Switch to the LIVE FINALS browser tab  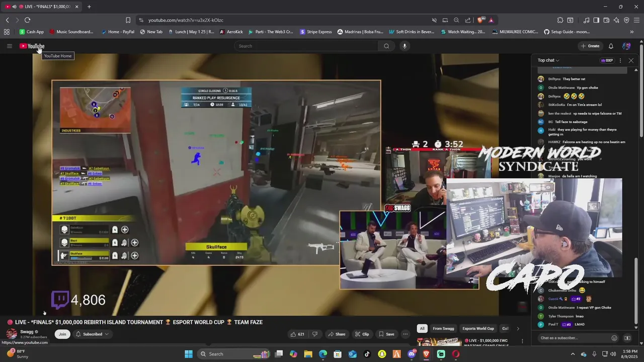(42, 7)
